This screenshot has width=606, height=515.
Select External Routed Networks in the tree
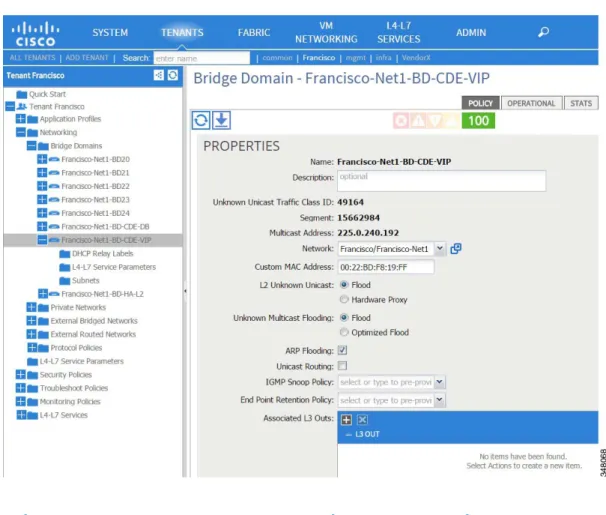point(93,334)
